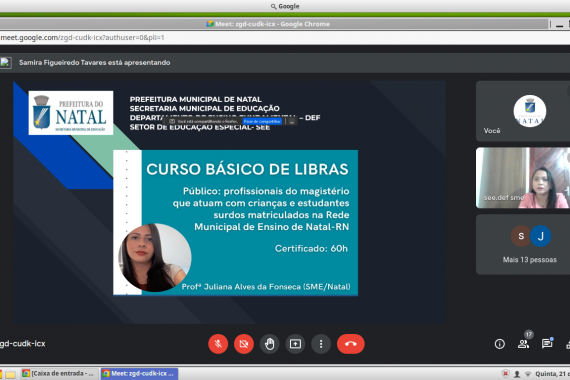The height and width of the screenshot is (380, 570).
Task: Click the present screen icon
Action: (295, 344)
